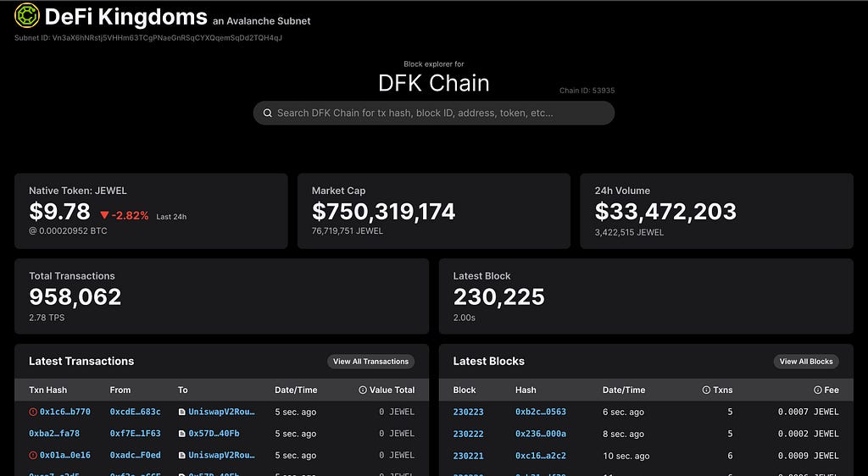Viewport: 868px width, 476px height.
Task: Click the info icon next to Fee
Action: pos(818,390)
